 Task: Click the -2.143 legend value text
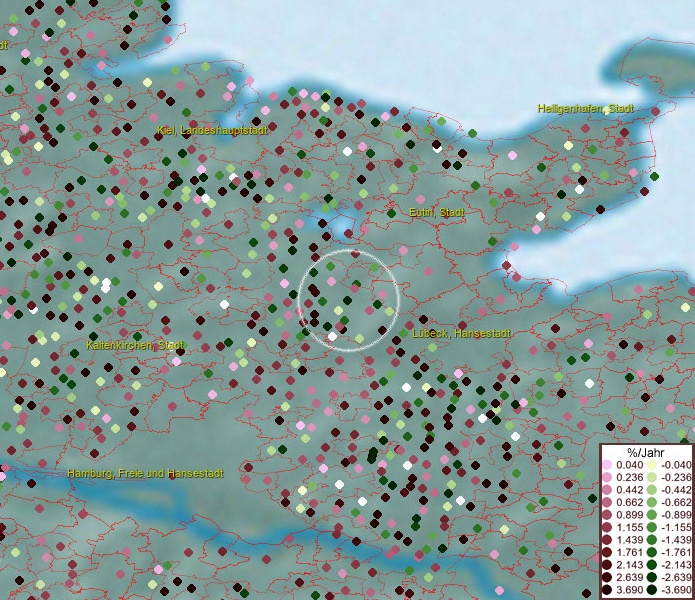tap(676, 565)
